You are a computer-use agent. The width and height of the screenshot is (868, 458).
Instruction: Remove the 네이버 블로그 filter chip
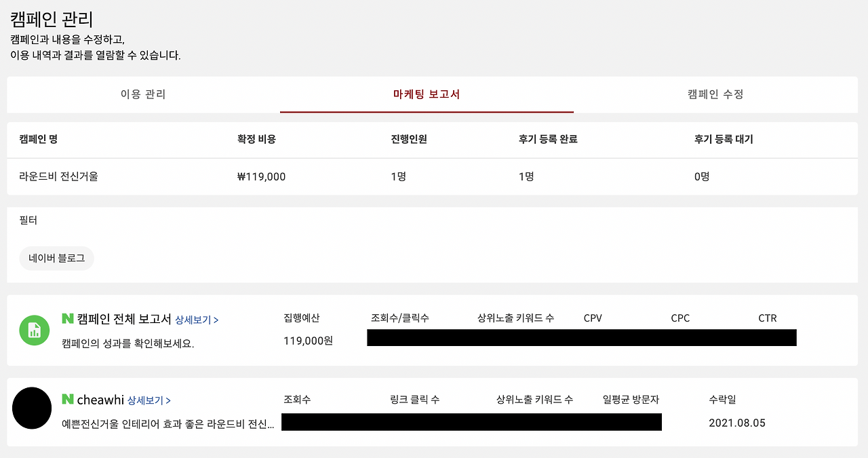tap(56, 258)
